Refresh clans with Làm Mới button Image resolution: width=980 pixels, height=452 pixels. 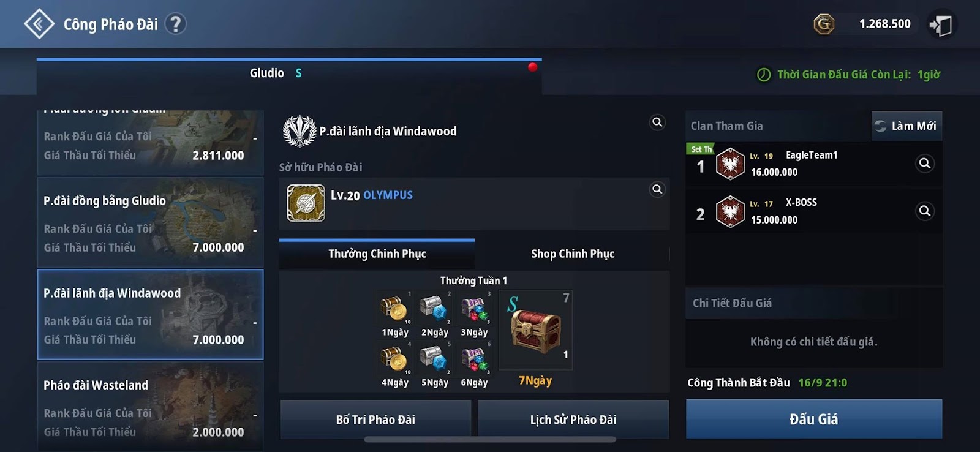(907, 126)
